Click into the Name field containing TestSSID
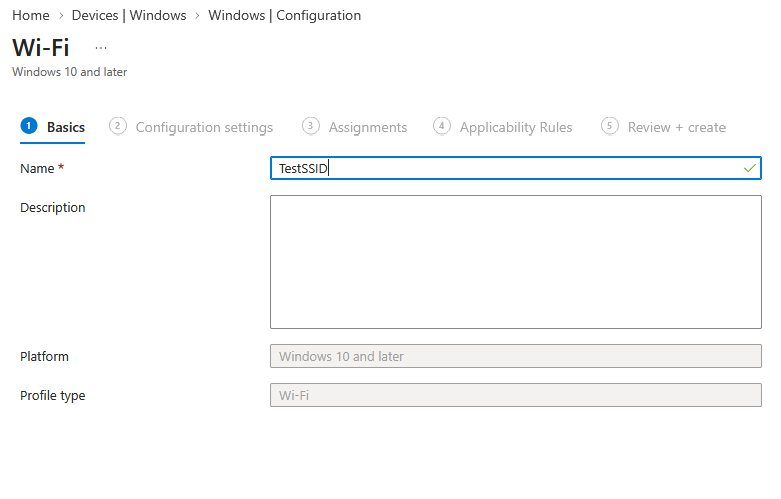Screen dimensions: 781x499 [516, 168]
